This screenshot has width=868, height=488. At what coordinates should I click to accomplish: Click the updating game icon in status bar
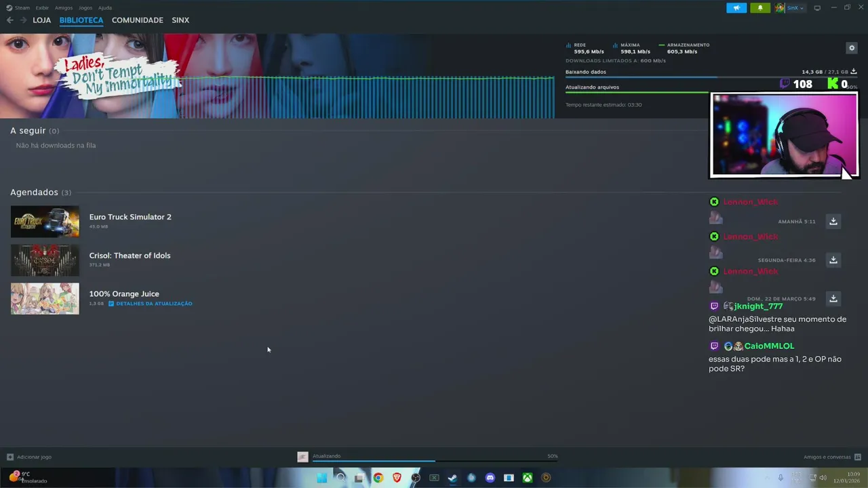[302, 457]
